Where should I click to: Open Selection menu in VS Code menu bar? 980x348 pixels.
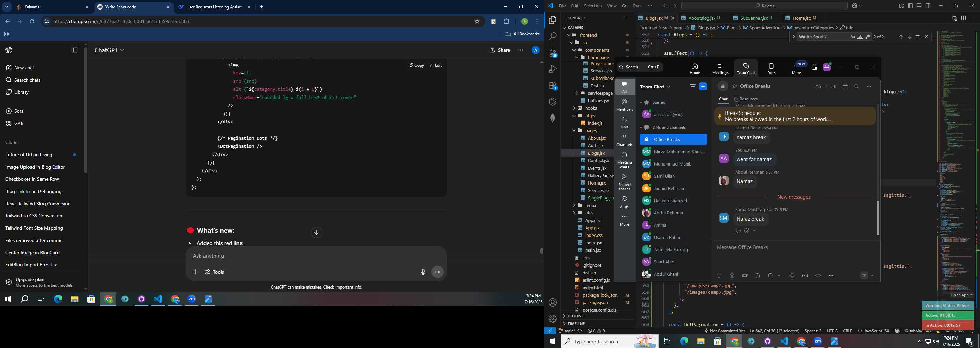pyautogui.click(x=593, y=6)
